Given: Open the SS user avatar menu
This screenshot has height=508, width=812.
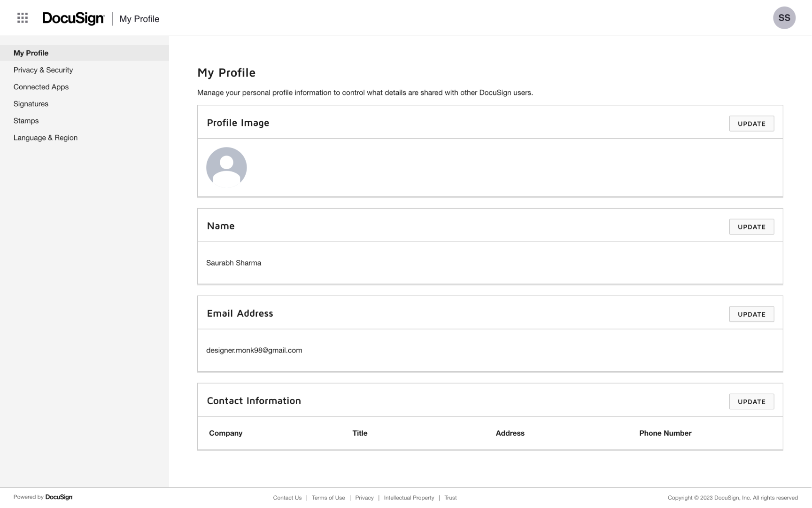Looking at the screenshot, I should coord(784,18).
